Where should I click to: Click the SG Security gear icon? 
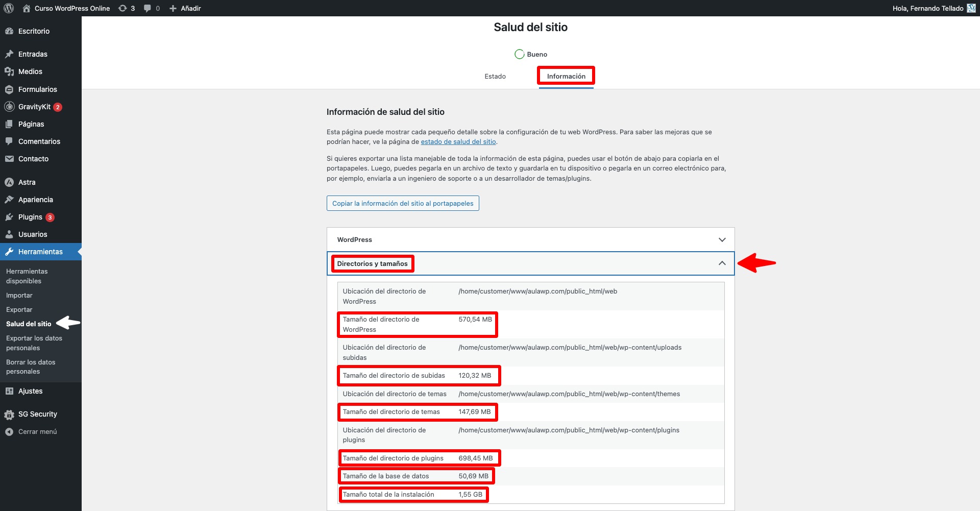tap(9, 415)
